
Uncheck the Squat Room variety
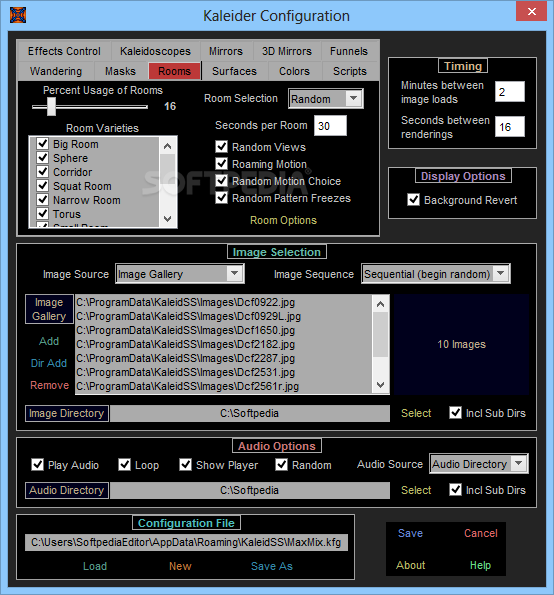(42, 186)
